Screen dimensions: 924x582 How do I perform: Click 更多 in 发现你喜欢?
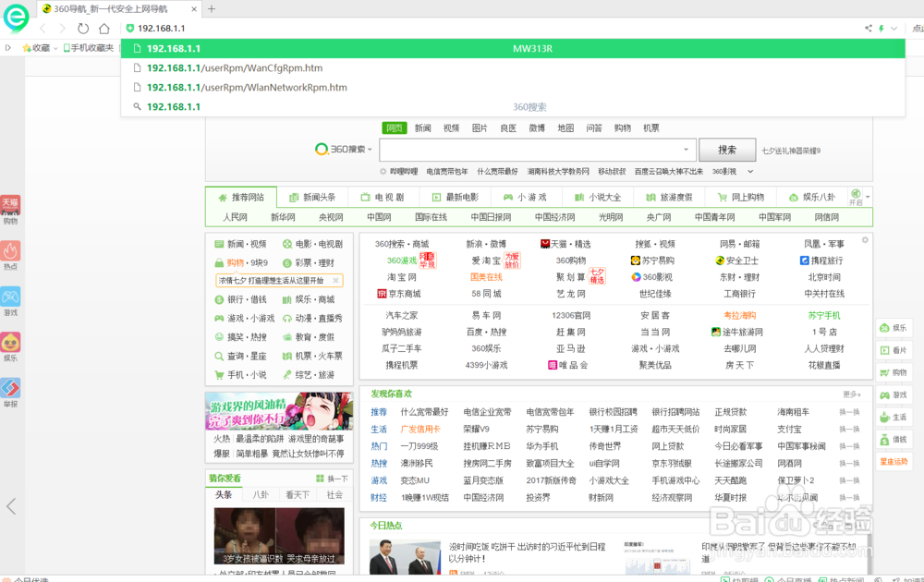pyautogui.click(x=852, y=394)
